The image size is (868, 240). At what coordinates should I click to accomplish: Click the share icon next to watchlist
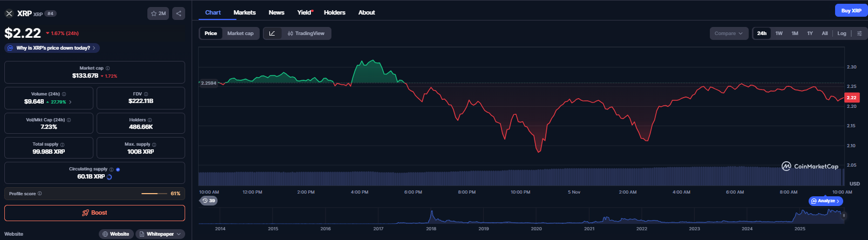[x=179, y=13]
